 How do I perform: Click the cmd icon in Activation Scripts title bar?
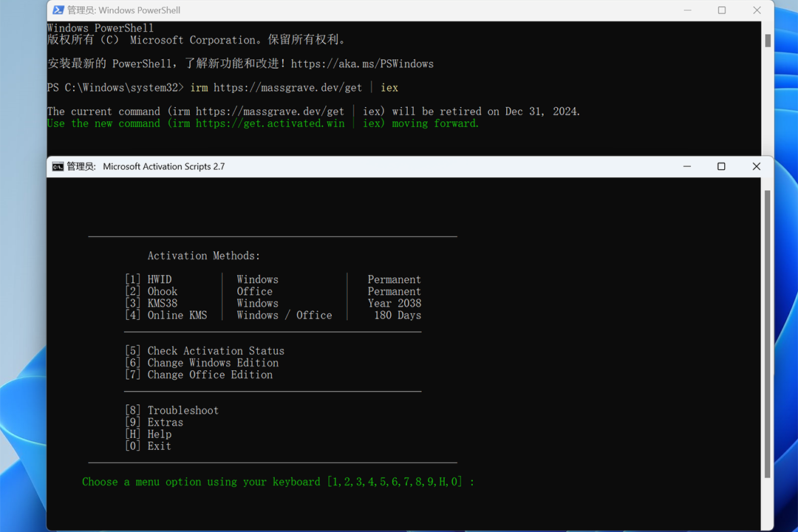58,166
